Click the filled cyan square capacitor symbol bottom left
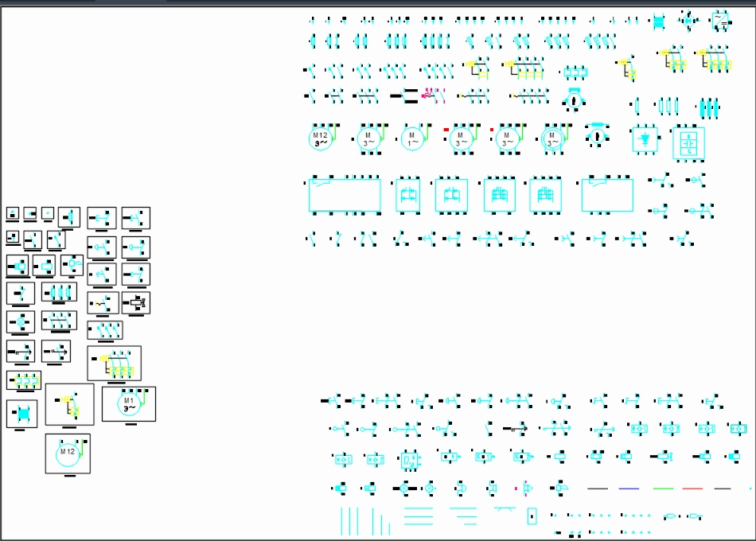The height and width of the screenshot is (541, 756). [x=21, y=413]
